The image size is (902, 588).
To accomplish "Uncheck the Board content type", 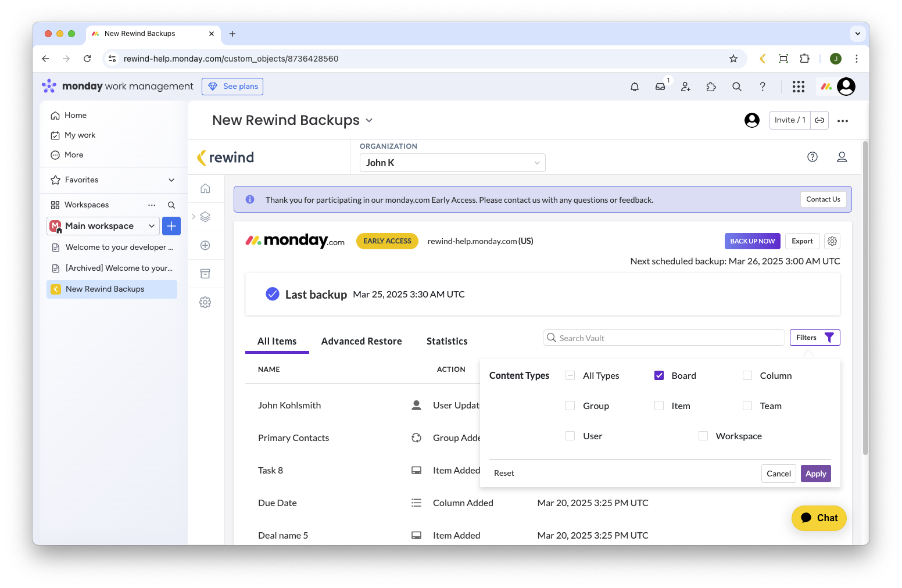I will click(659, 375).
